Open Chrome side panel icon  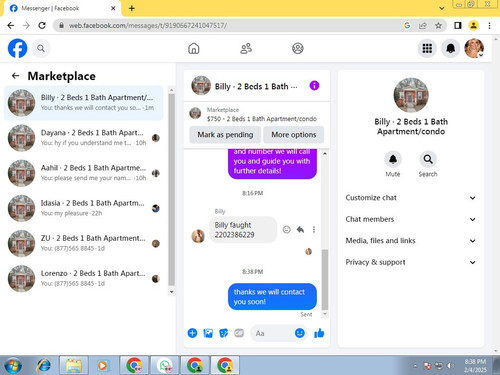[458, 25]
